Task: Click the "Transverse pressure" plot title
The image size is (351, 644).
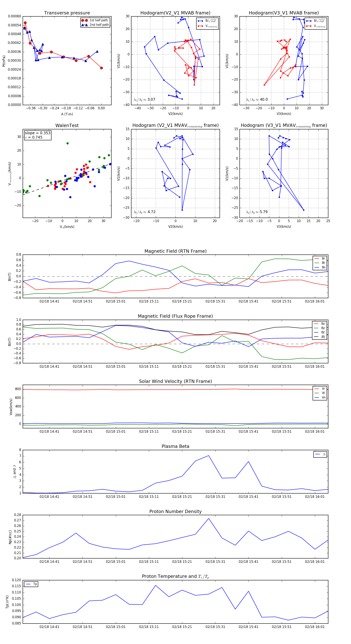Action: pyautogui.click(x=67, y=13)
